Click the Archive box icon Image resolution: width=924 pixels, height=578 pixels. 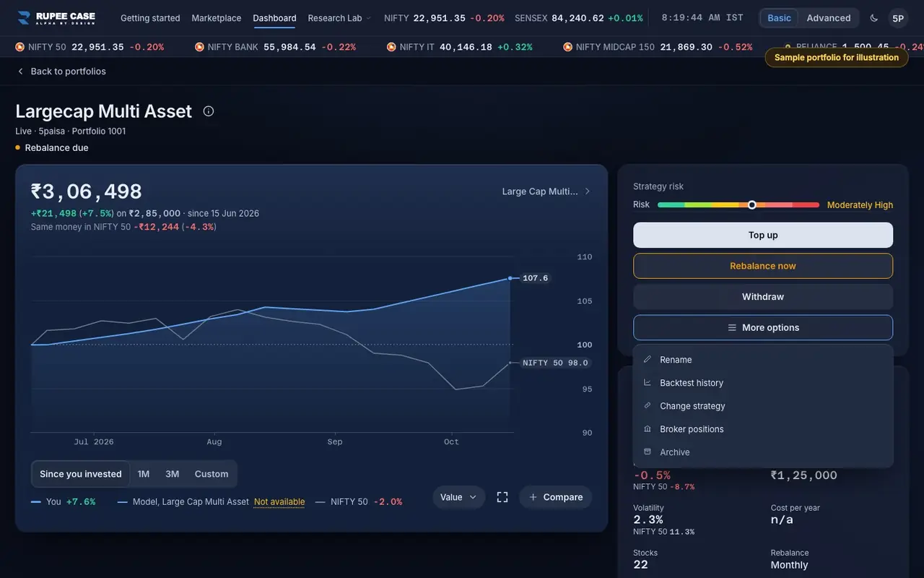648,452
